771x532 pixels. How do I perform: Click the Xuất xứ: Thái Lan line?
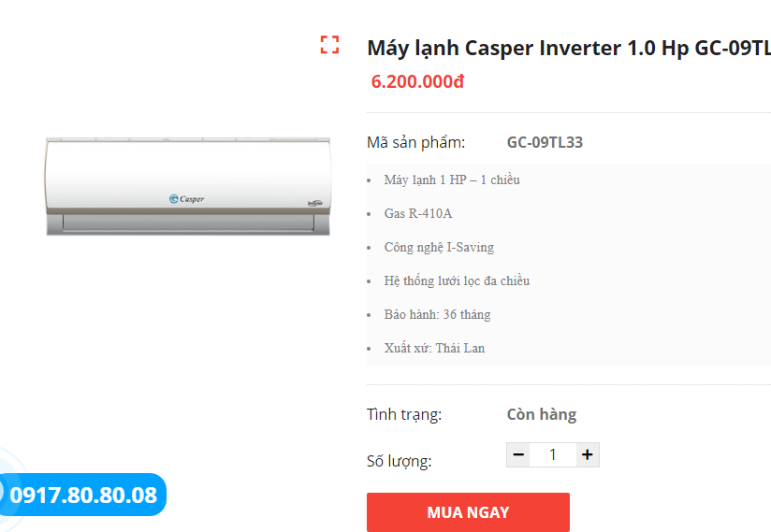pyautogui.click(x=434, y=348)
